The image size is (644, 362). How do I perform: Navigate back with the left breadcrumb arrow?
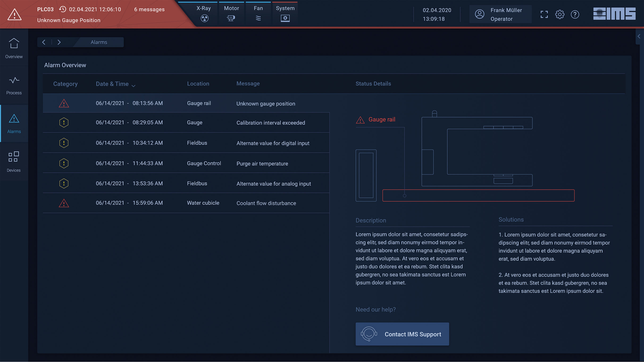pos(44,42)
